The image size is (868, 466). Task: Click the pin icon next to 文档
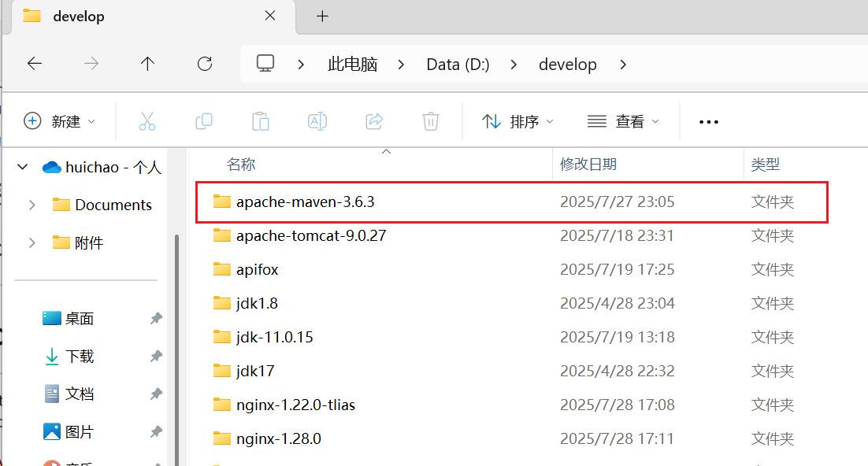point(156,394)
